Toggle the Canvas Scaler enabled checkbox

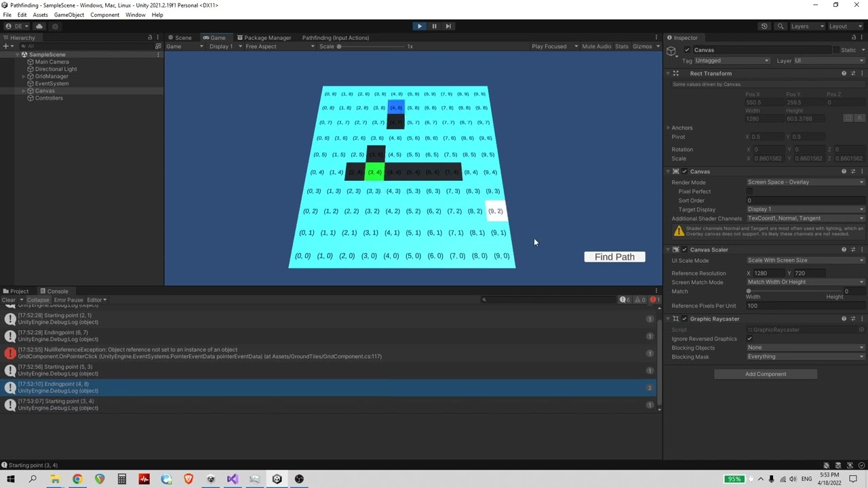click(x=684, y=249)
